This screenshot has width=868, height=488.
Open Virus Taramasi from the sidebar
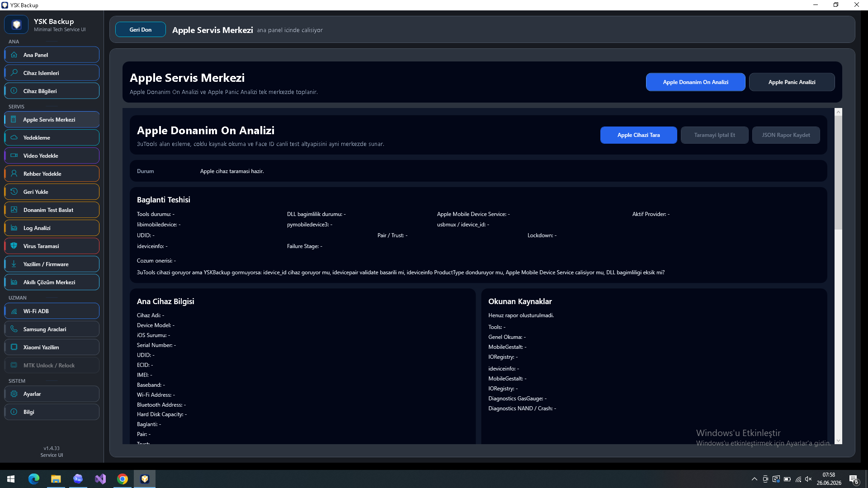pyautogui.click(x=52, y=246)
